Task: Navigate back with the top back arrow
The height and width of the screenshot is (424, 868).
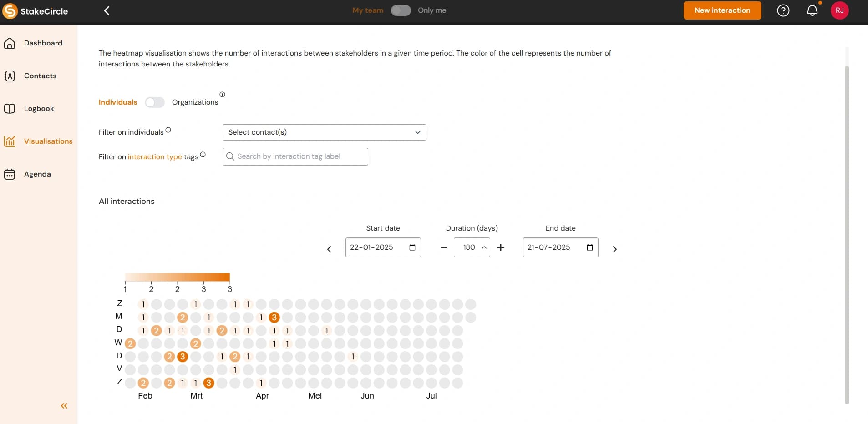Action: (x=107, y=10)
